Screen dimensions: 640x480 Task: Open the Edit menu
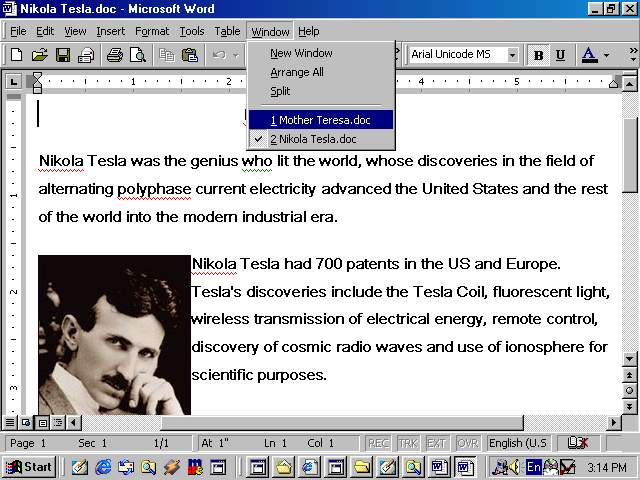45,31
